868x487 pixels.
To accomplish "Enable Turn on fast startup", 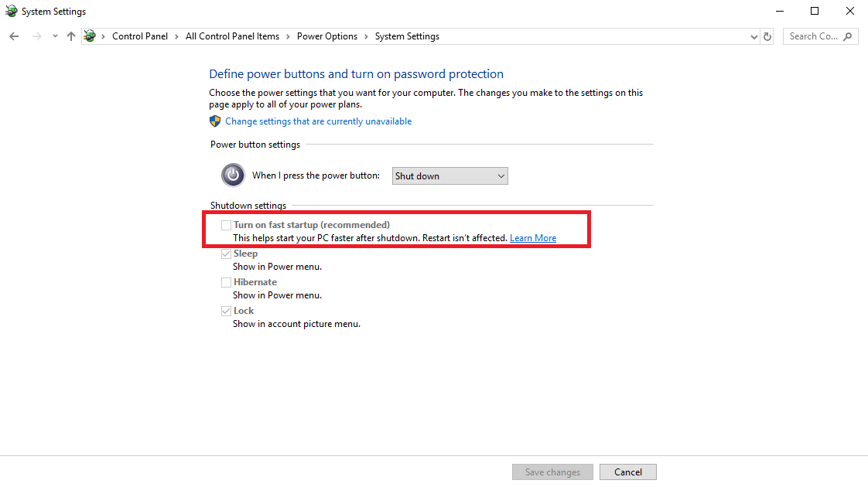I will tap(226, 224).
